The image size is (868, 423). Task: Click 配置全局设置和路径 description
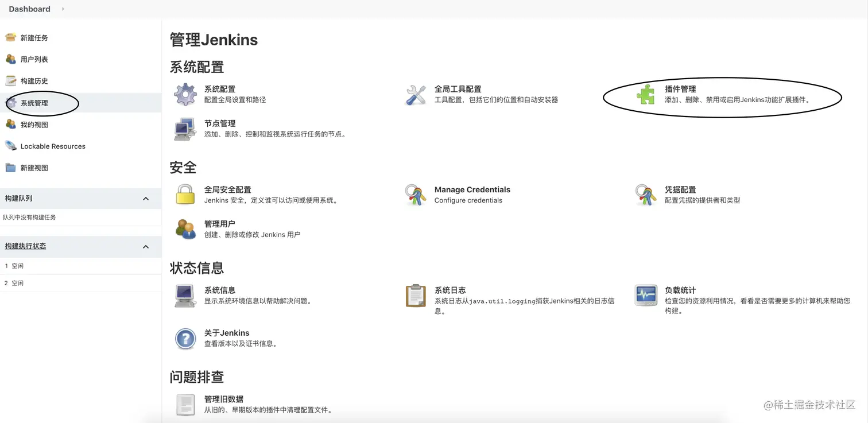click(235, 100)
